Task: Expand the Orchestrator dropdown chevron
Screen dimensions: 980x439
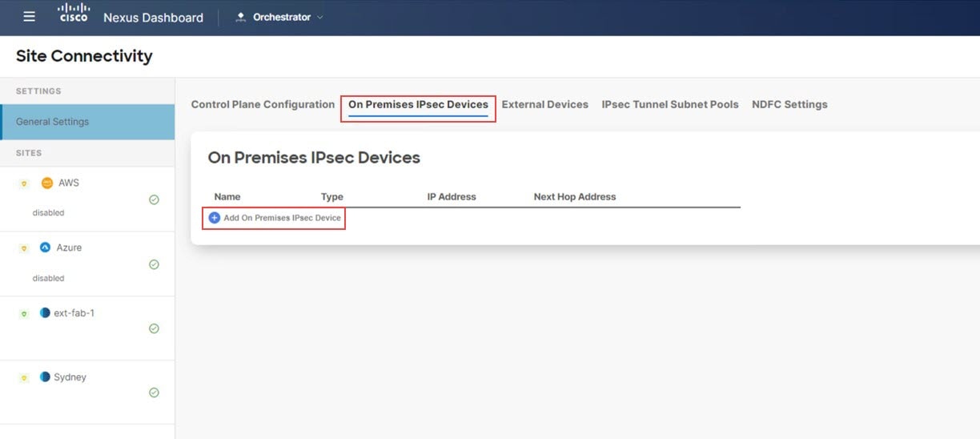Action: (x=320, y=17)
